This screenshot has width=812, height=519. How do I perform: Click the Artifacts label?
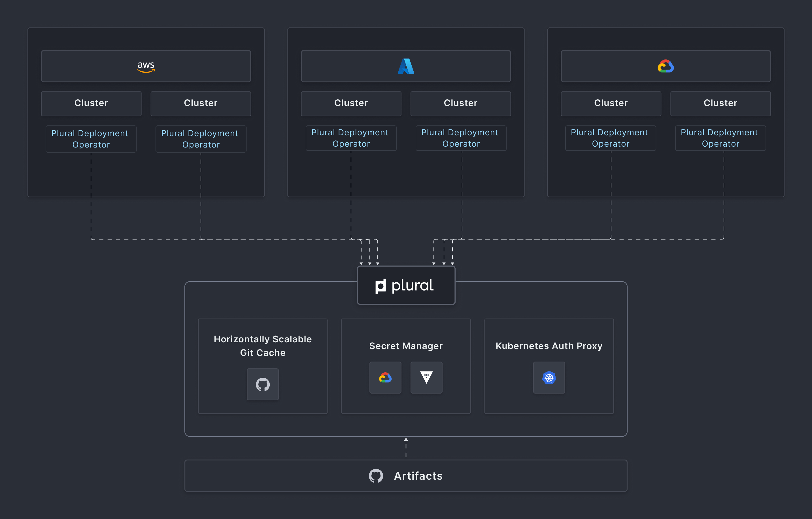coord(418,475)
